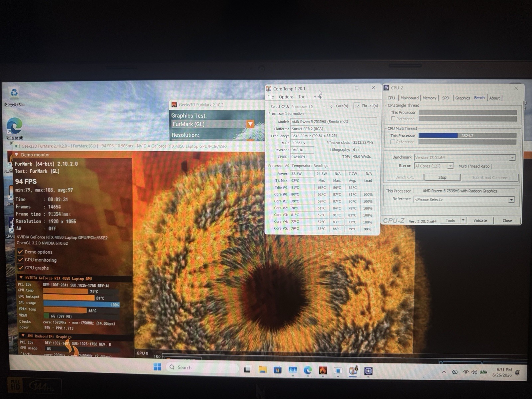This screenshot has width=532, height=399.
Task: Click the FurMark demo window title icon
Action: tap(17, 146)
